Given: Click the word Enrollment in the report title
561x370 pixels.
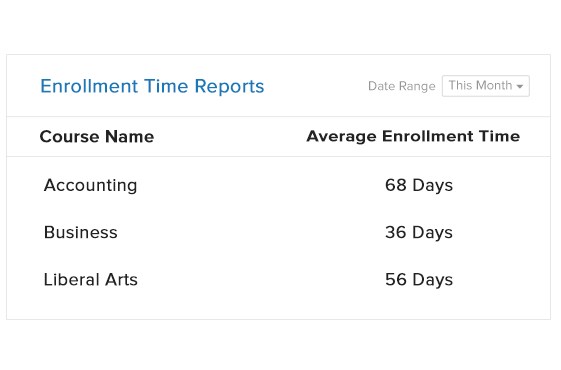Looking at the screenshot, I should [89, 86].
